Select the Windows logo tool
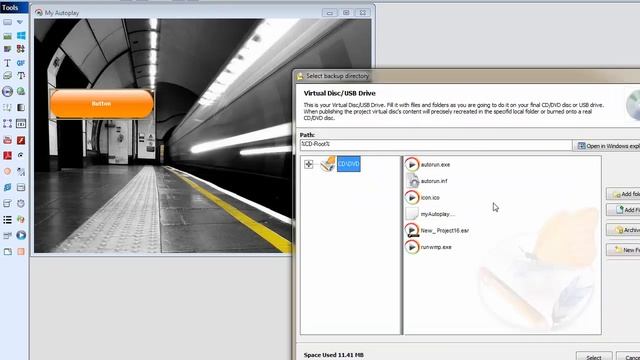 click(21, 36)
